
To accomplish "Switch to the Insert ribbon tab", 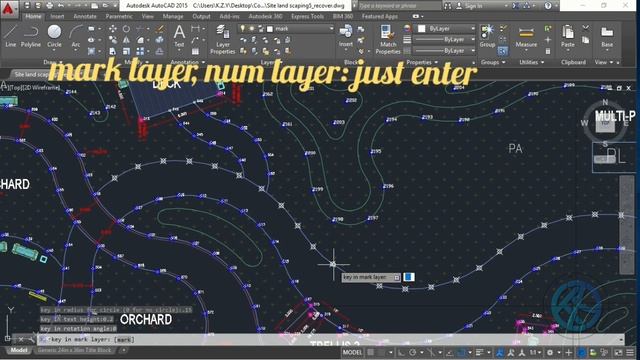I will (57, 16).
